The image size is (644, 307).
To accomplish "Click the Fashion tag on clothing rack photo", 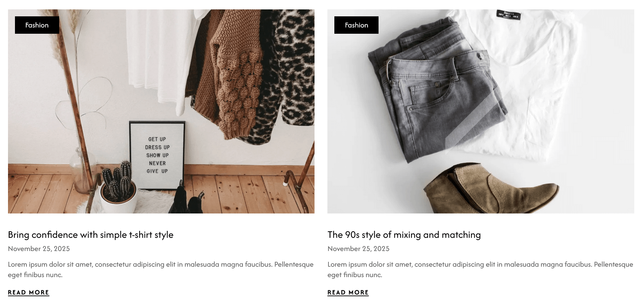I will point(37,25).
